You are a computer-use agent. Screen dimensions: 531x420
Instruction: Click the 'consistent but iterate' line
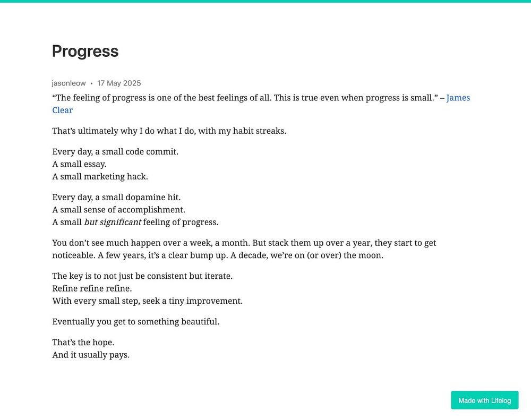(142, 277)
